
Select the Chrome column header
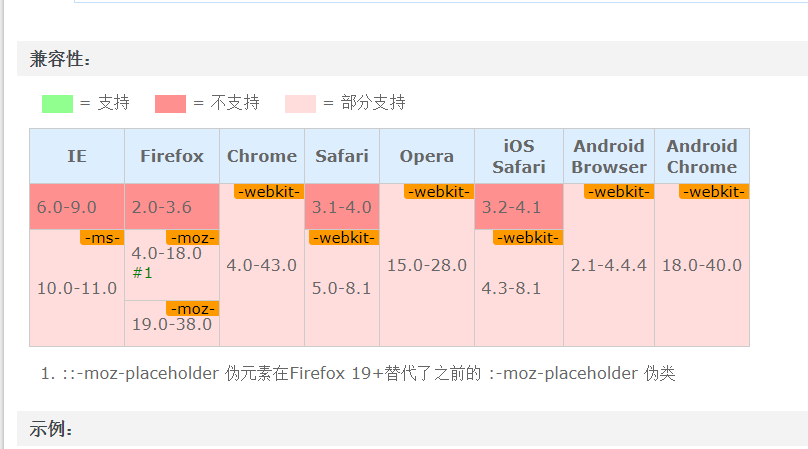(x=262, y=156)
